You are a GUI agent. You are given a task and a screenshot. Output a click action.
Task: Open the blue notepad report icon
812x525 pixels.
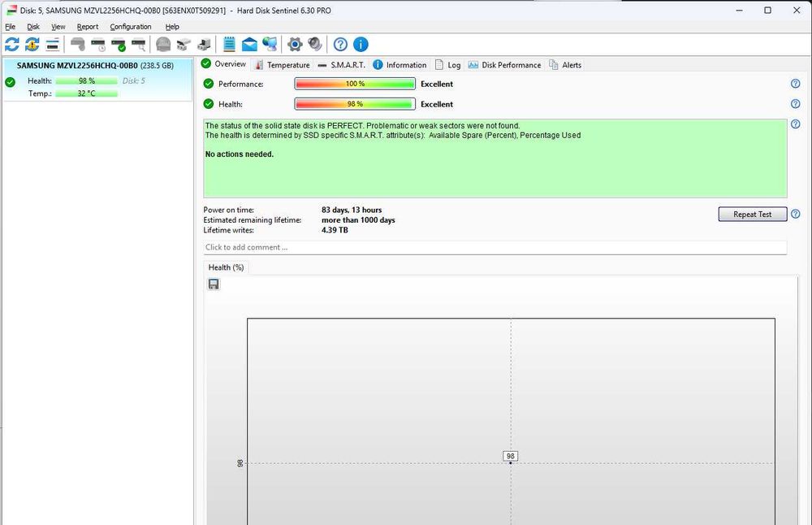(229, 45)
